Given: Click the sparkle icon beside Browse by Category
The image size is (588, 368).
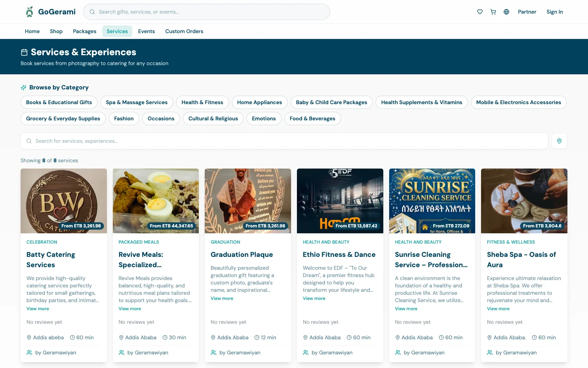Looking at the screenshot, I should click(24, 88).
